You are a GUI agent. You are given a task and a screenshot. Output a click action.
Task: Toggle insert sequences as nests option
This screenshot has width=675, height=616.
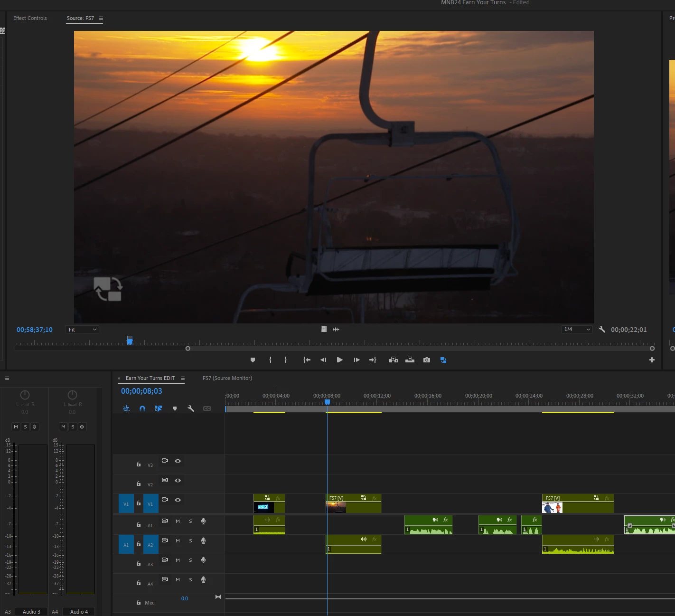point(126,408)
